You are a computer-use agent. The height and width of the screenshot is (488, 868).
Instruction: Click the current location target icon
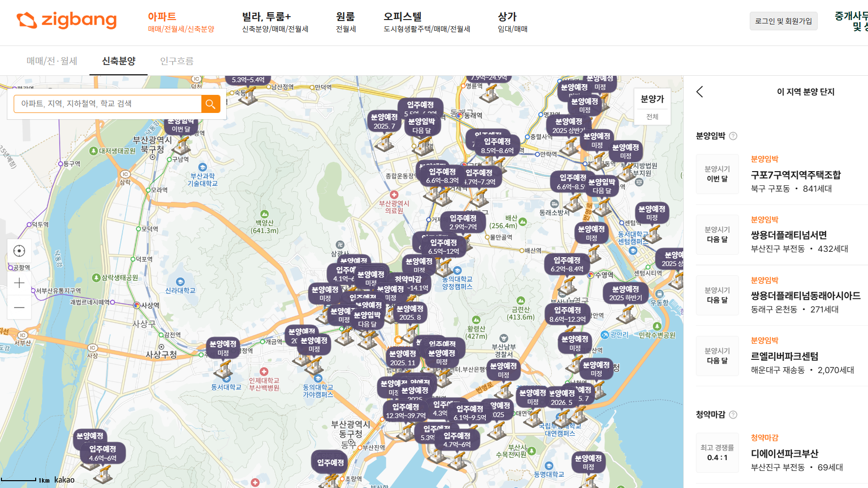[19, 251]
